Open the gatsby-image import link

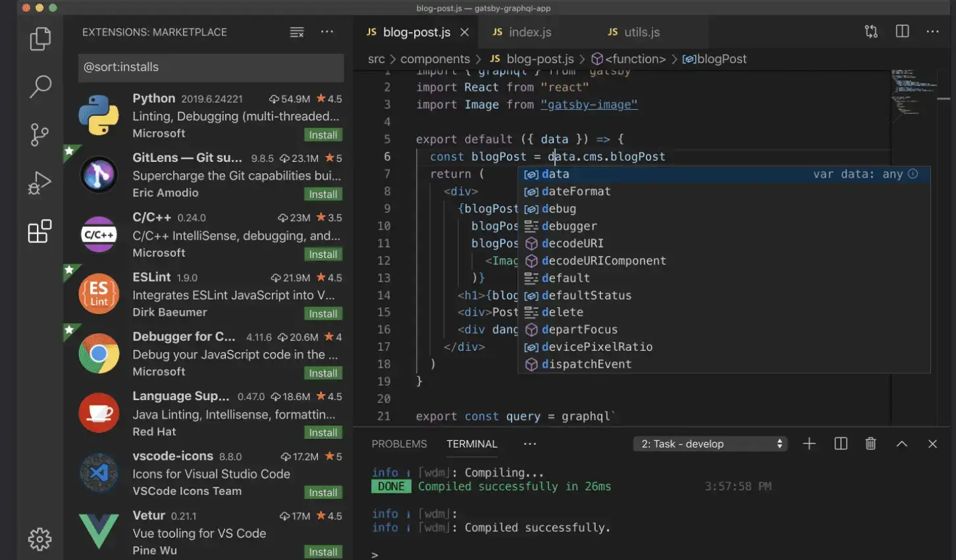(589, 104)
